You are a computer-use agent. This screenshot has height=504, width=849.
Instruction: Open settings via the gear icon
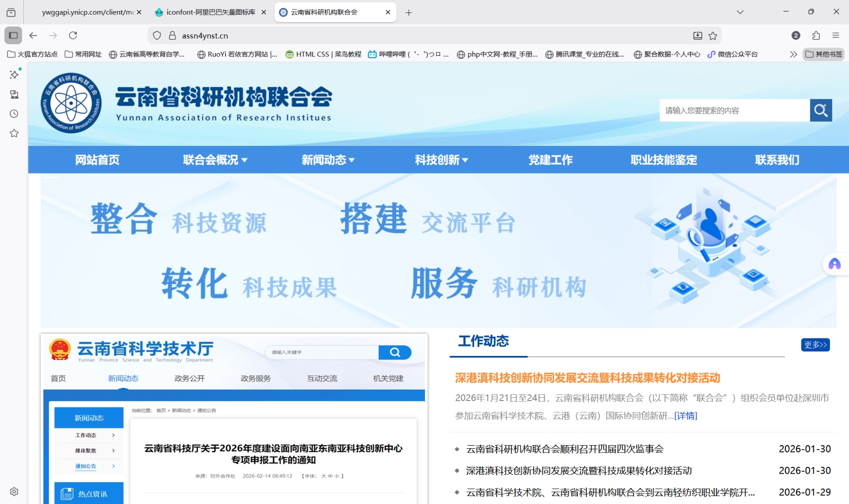(13, 491)
